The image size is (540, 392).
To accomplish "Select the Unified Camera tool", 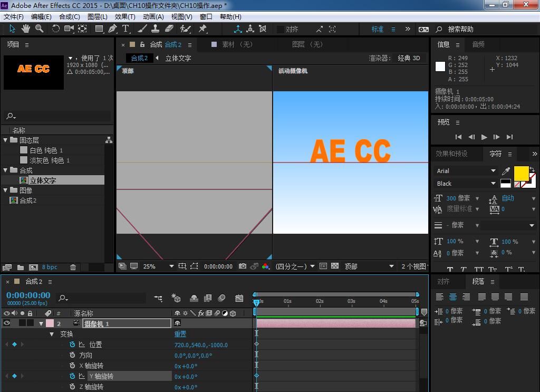I will (69, 29).
